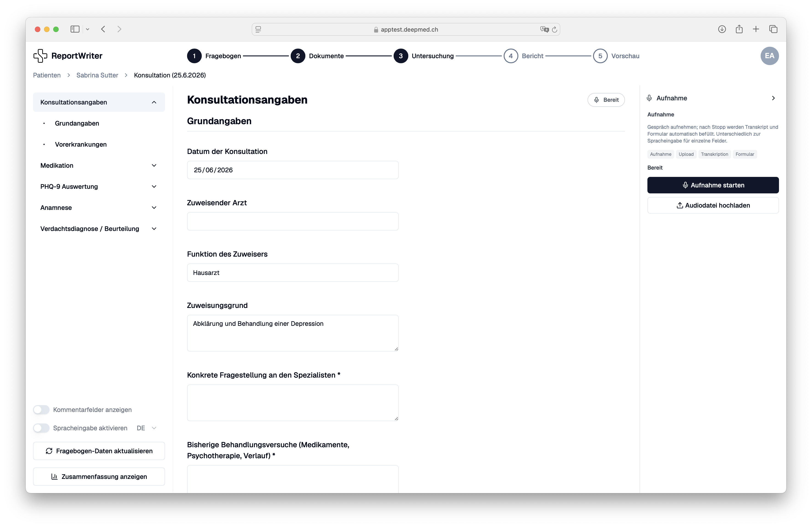Click Funktion des Zuweisers field
Screen dimensions: 812x527
pos(292,273)
